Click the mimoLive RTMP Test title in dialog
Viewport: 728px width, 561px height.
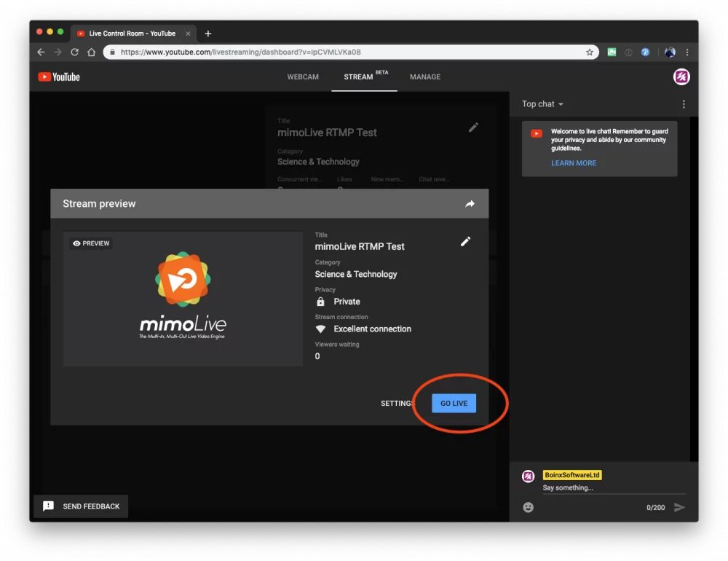[x=360, y=246]
